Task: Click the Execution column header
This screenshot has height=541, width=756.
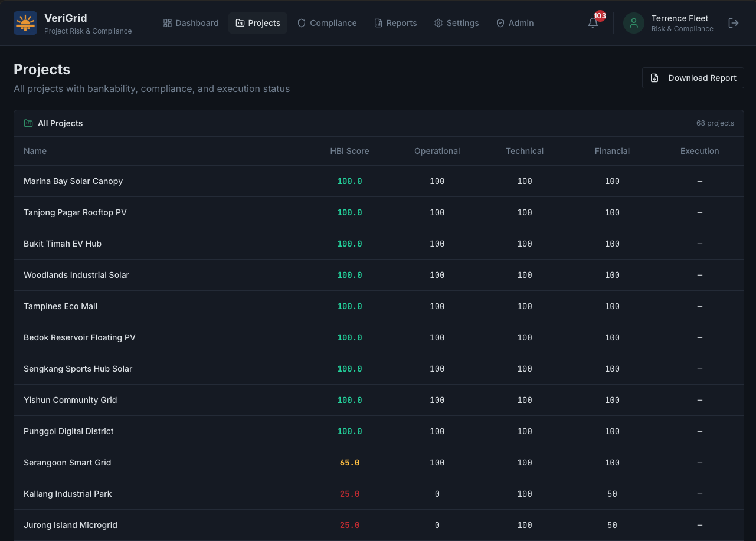Action: coord(700,151)
